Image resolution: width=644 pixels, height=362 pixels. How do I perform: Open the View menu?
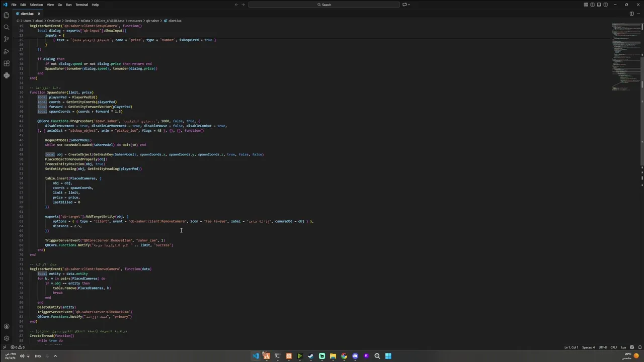(50, 5)
